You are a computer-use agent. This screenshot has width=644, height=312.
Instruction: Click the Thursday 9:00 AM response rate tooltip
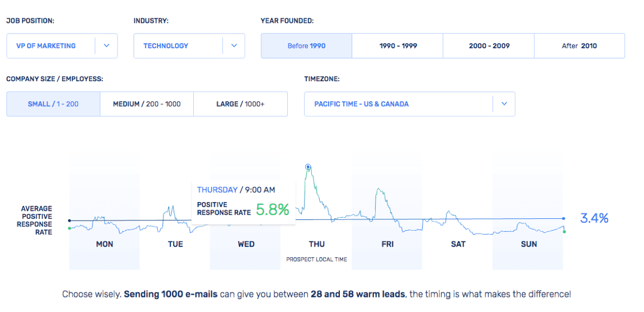pyautogui.click(x=243, y=202)
